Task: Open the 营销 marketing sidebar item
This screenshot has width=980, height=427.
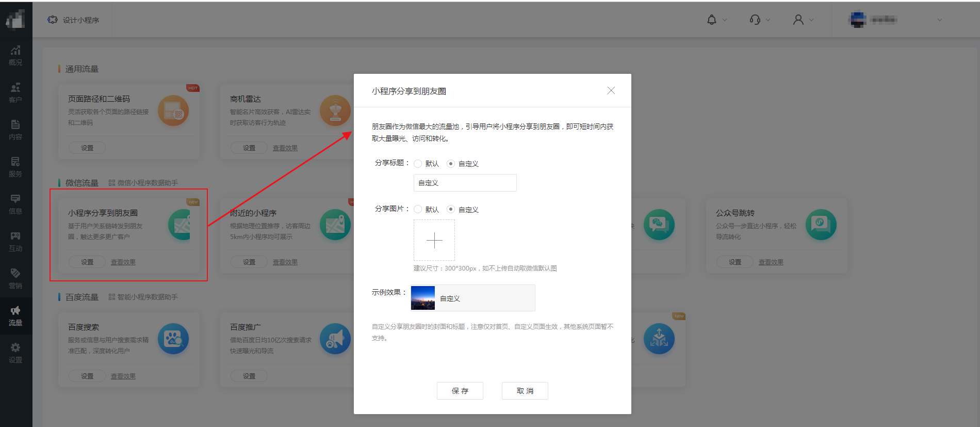Action: click(x=15, y=279)
